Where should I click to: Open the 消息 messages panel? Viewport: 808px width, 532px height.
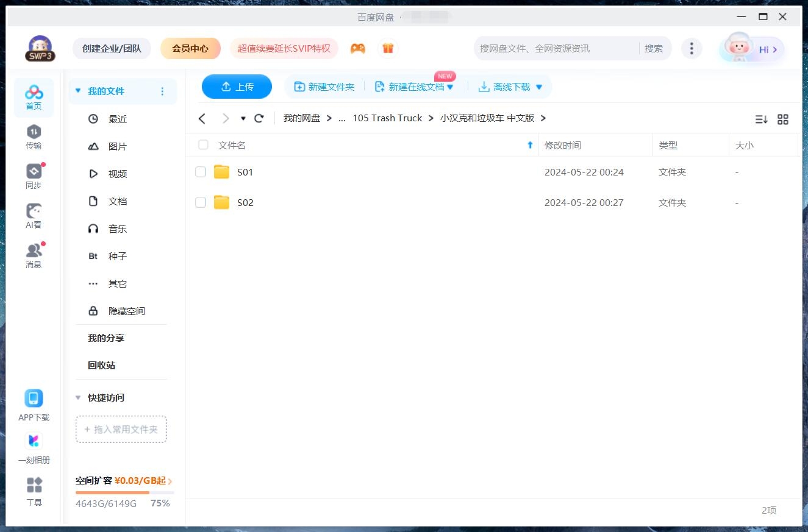point(34,254)
